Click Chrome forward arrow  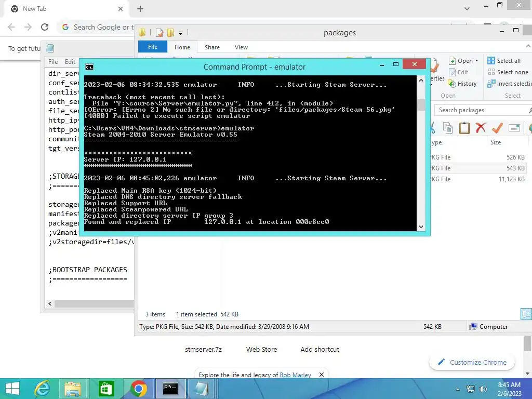click(28, 27)
